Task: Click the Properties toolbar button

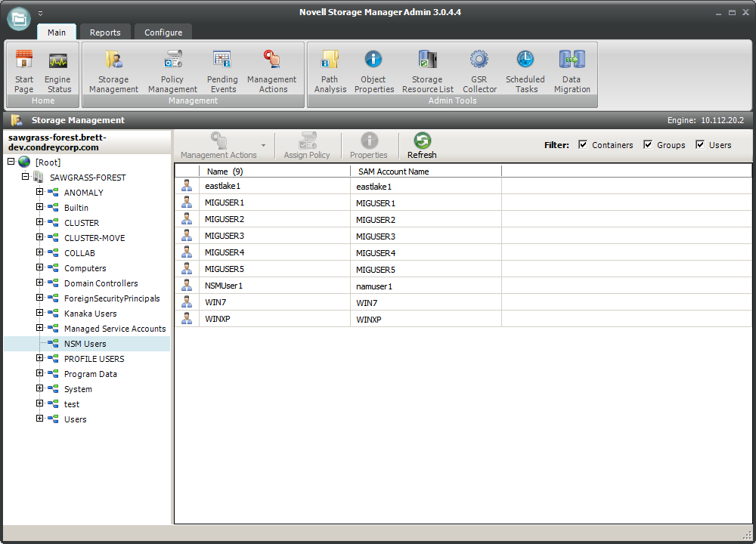Action: point(369,146)
